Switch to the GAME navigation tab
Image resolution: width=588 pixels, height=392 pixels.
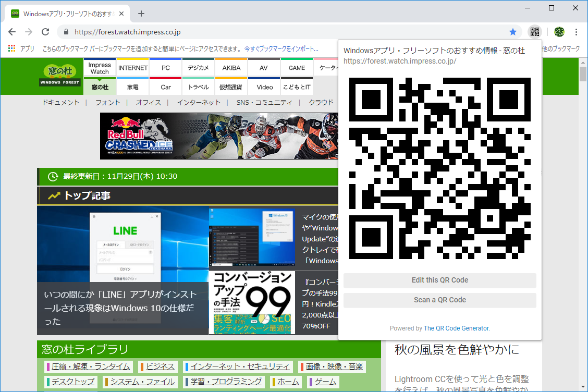click(296, 68)
